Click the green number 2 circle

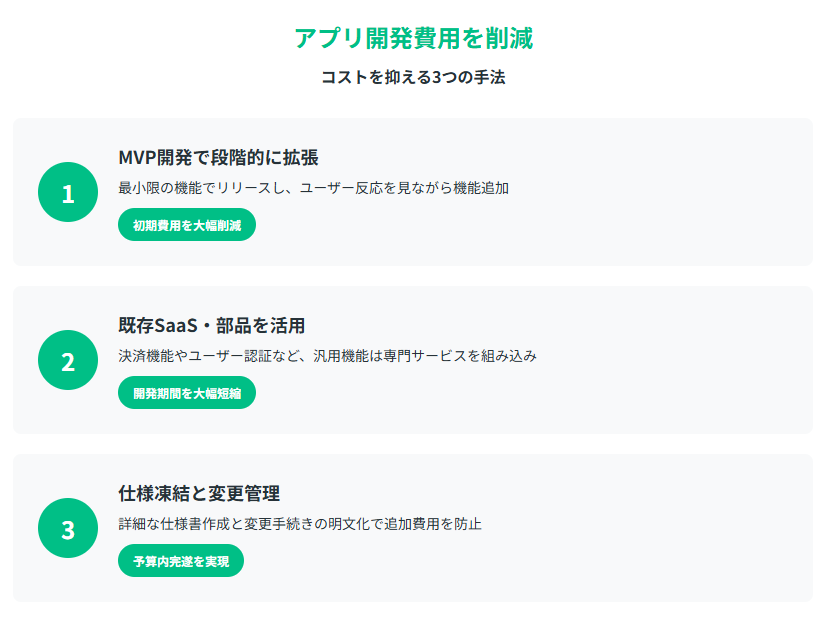(x=68, y=360)
